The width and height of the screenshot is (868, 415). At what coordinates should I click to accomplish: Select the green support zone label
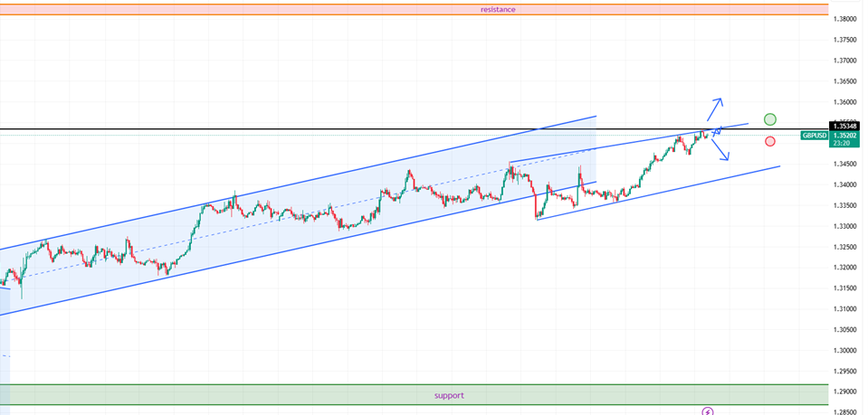pos(448,395)
